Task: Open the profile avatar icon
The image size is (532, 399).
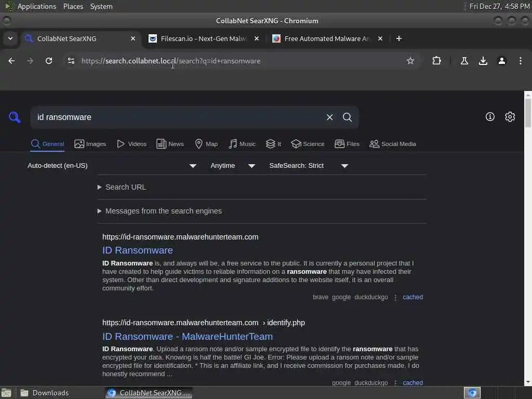Action: [501, 61]
